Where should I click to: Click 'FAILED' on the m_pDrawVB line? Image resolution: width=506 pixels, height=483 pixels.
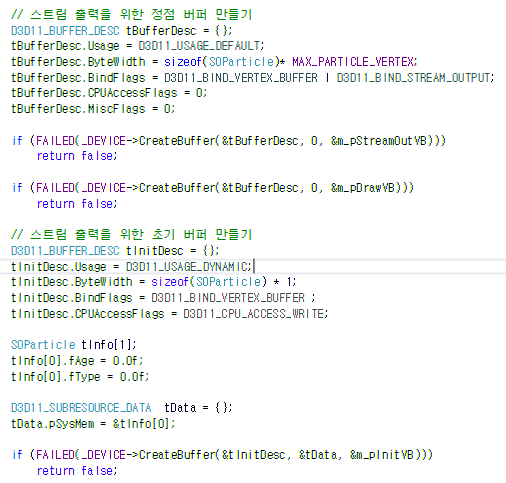tap(55, 188)
